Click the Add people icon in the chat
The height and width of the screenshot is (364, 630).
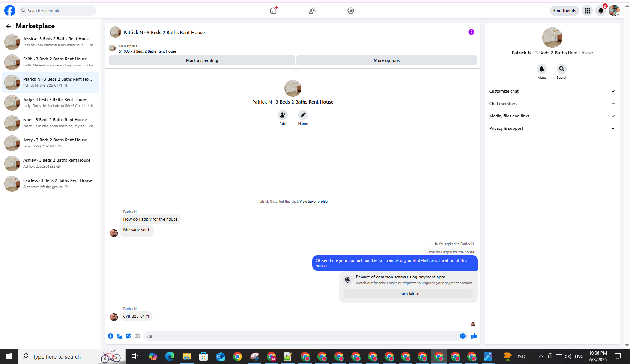[x=283, y=115]
